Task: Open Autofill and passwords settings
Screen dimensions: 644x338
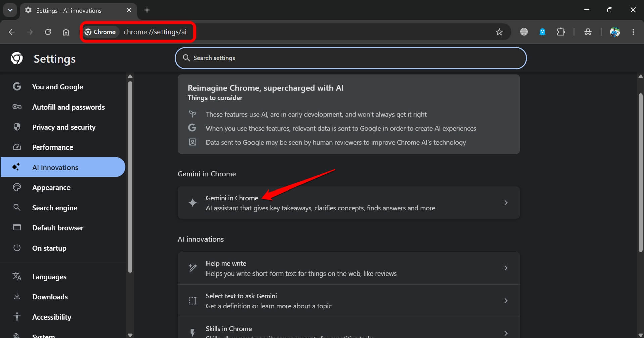Action: click(63, 107)
